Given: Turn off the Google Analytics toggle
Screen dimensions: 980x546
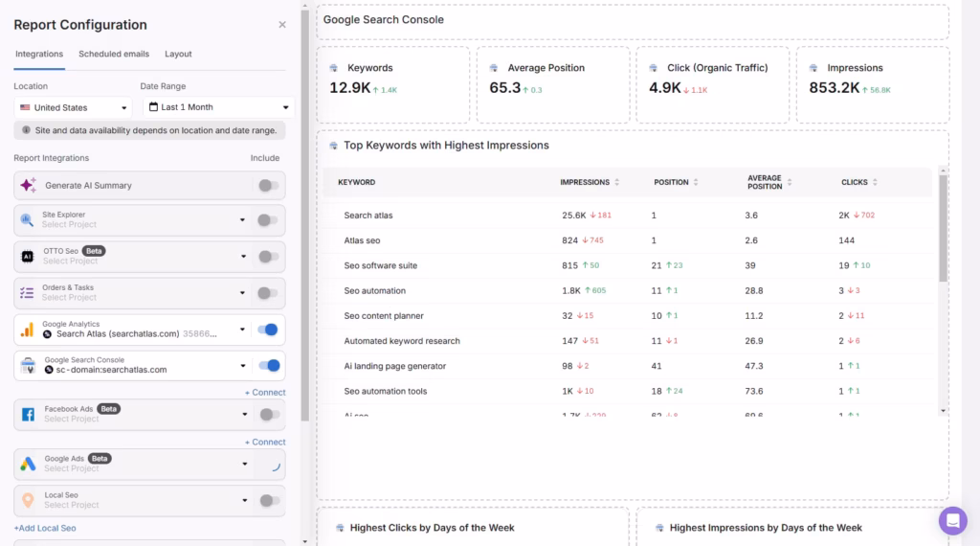Looking at the screenshot, I should 269,330.
